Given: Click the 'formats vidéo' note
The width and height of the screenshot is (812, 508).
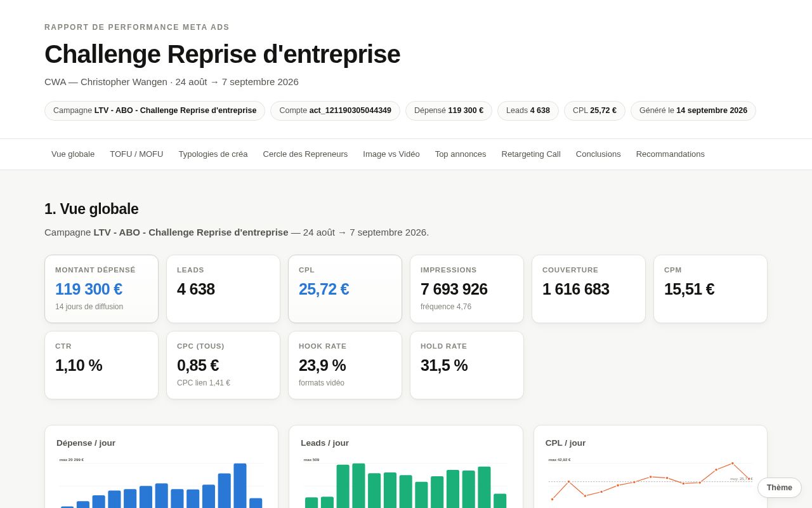Looking at the screenshot, I should 322,383.
